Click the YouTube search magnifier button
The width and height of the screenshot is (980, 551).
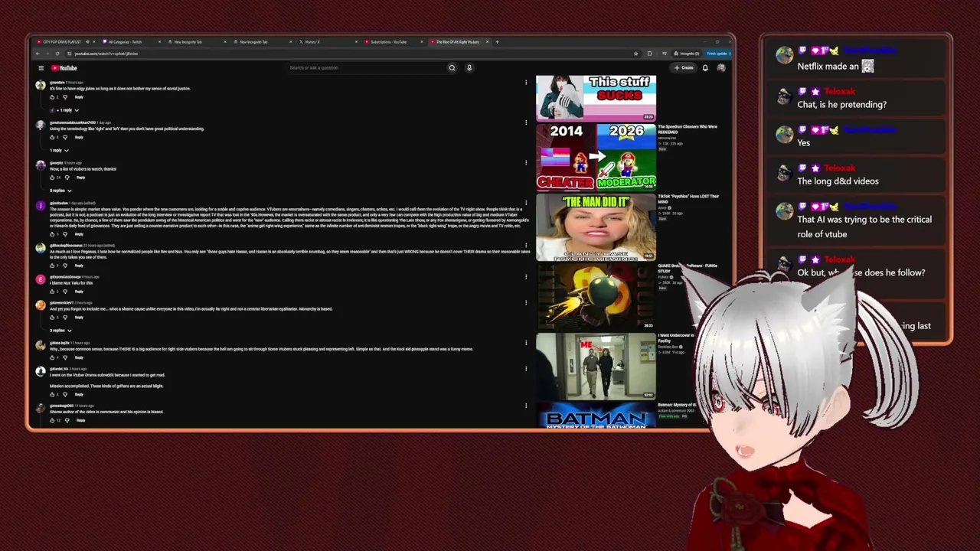click(452, 68)
